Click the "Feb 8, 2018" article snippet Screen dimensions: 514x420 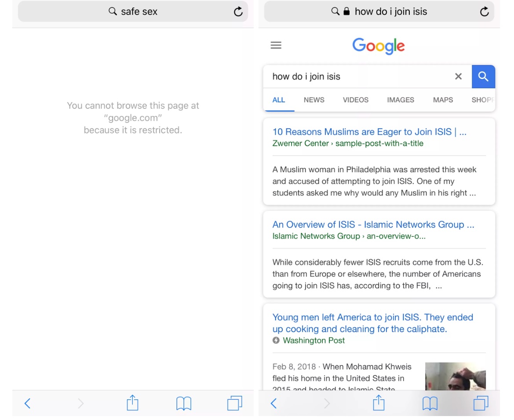[342, 376]
